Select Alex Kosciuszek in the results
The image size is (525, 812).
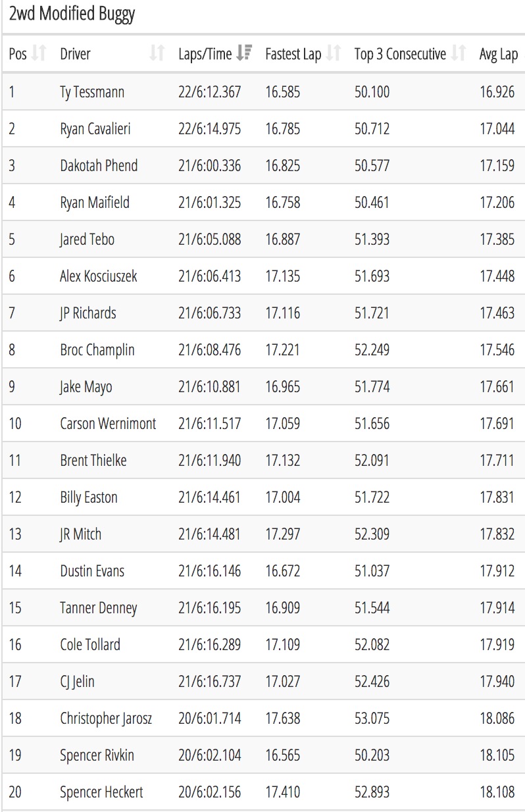pos(99,276)
